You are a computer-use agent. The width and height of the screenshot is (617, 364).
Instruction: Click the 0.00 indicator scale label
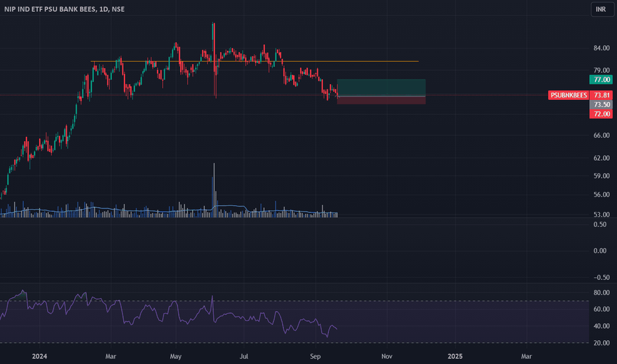[600, 251]
